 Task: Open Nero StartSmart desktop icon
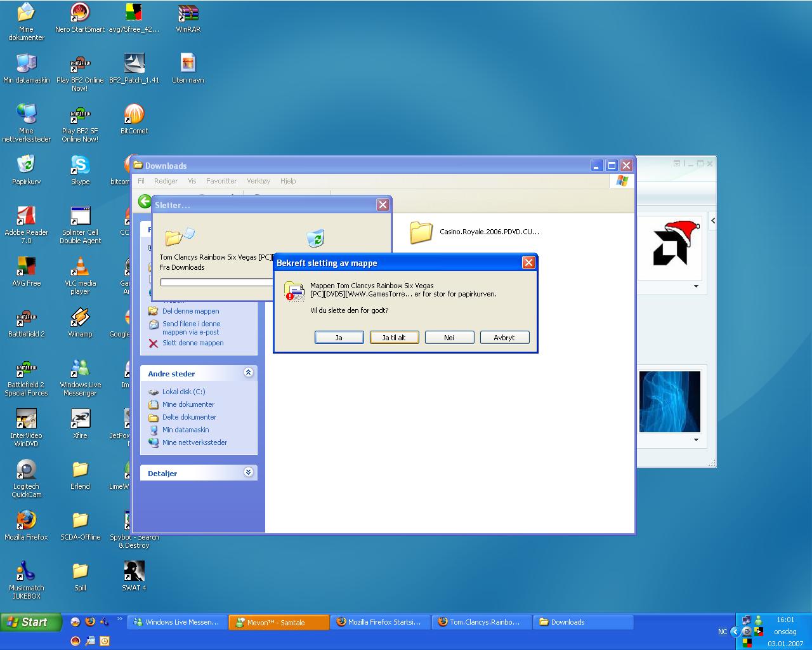[x=80, y=18]
